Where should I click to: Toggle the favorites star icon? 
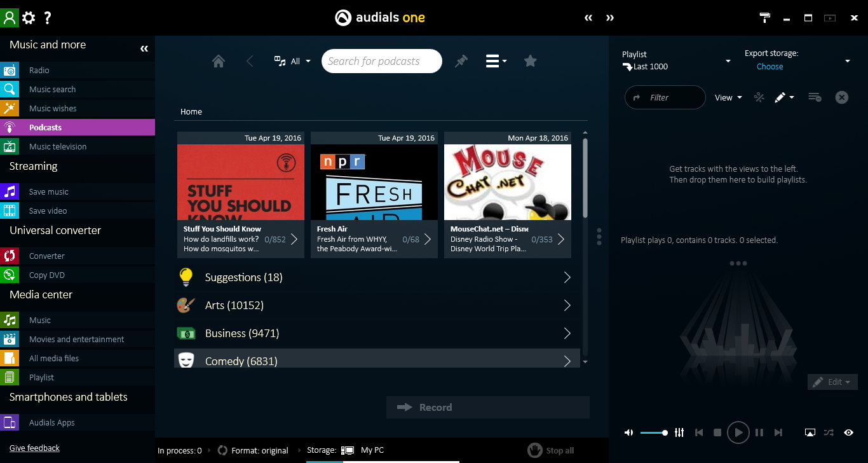[x=531, y=61]
